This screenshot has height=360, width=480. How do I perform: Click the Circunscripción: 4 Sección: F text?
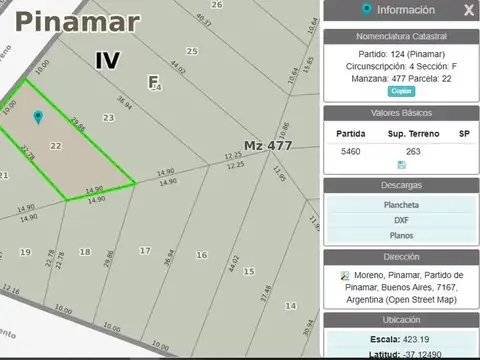401,66
